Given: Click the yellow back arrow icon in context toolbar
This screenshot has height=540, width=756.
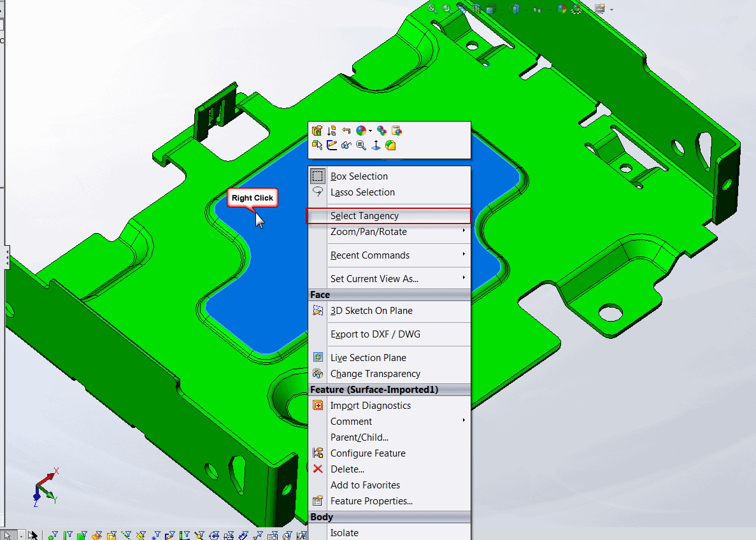Looking at the screenshot, I should pos(346,131).
